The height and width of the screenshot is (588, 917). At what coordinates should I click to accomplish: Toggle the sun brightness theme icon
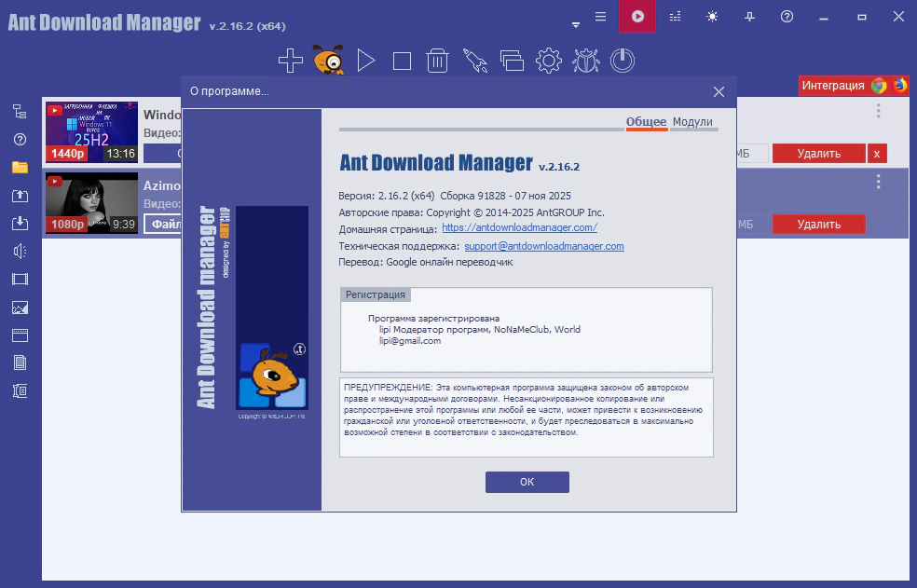tap(713, 17)
